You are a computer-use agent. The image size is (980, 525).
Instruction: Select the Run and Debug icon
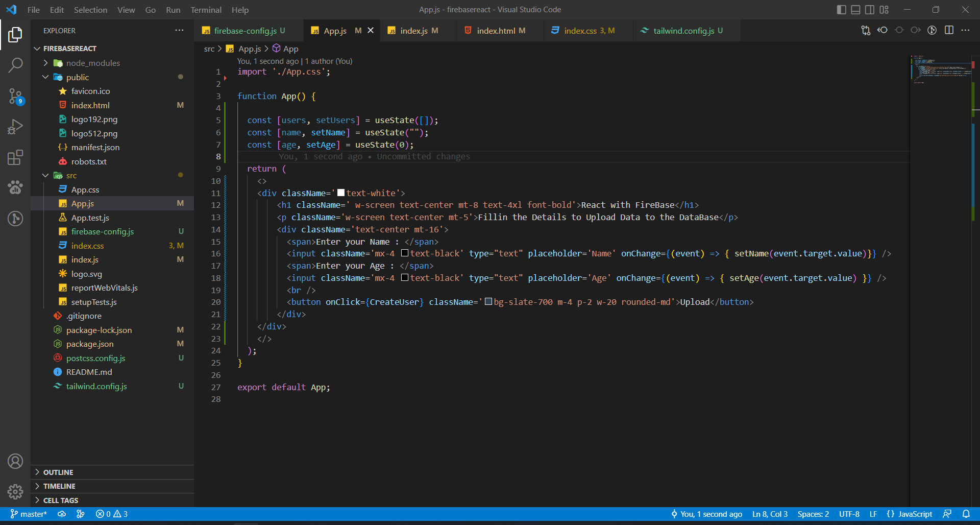click(x=15, y=127)
